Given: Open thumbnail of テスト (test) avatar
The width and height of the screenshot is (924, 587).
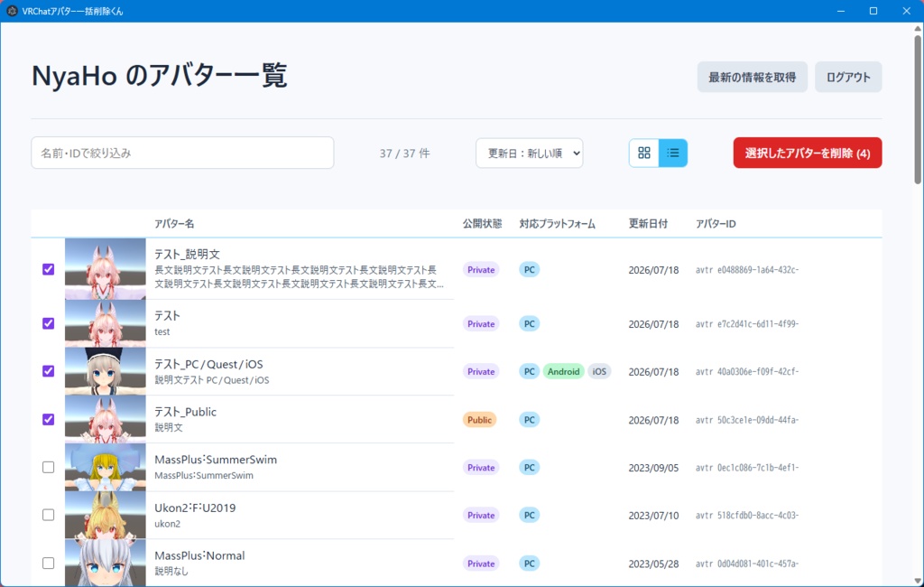Looking at the screenshot, I should [106, 323].
